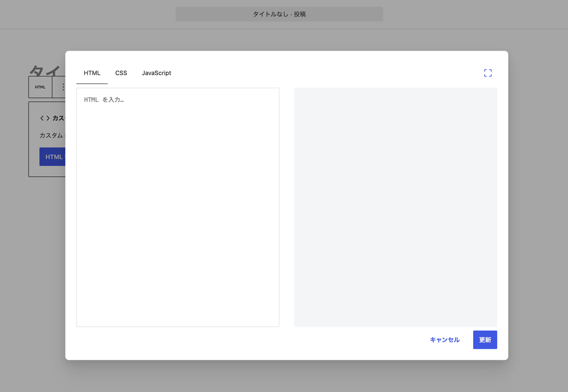Click the angle-bracket custom HTML block icon
This screenshot has height=392, width=568.
pos(44,118)
